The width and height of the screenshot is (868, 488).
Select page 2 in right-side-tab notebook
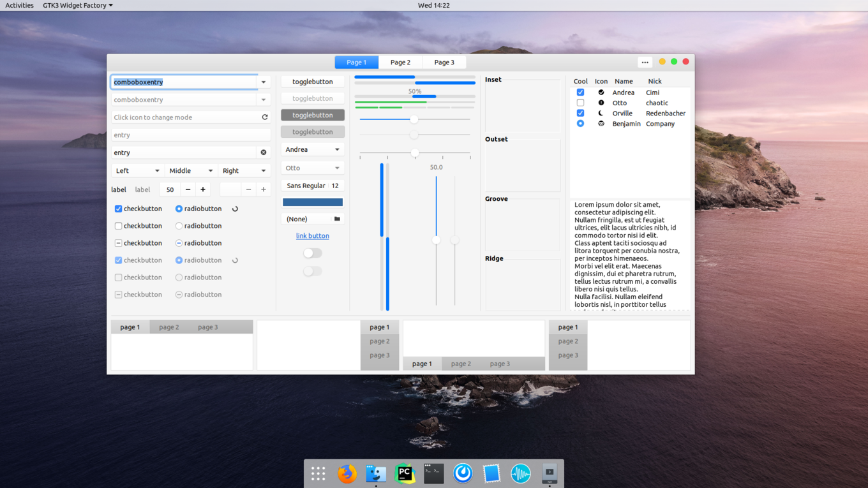380,341
